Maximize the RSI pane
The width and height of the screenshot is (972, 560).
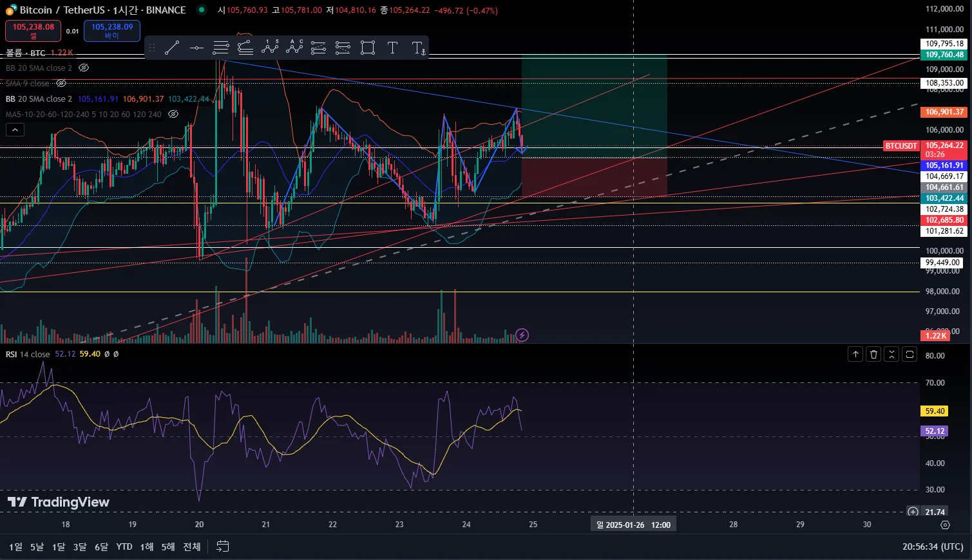coord(910,354)
